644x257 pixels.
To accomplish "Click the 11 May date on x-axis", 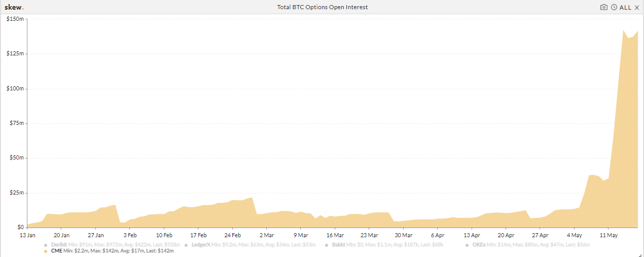I will [609, 235].
